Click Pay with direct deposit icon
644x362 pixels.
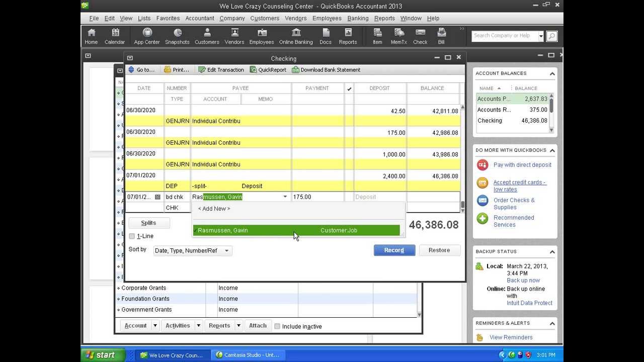[x=482, y=165]
